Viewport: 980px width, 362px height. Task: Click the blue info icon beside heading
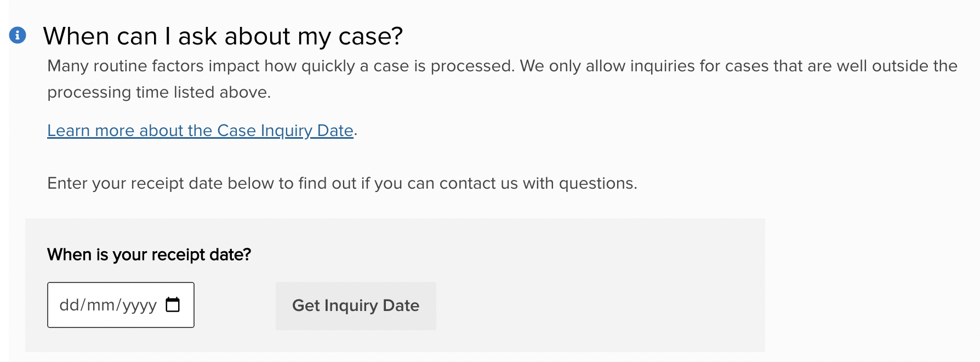18,35
